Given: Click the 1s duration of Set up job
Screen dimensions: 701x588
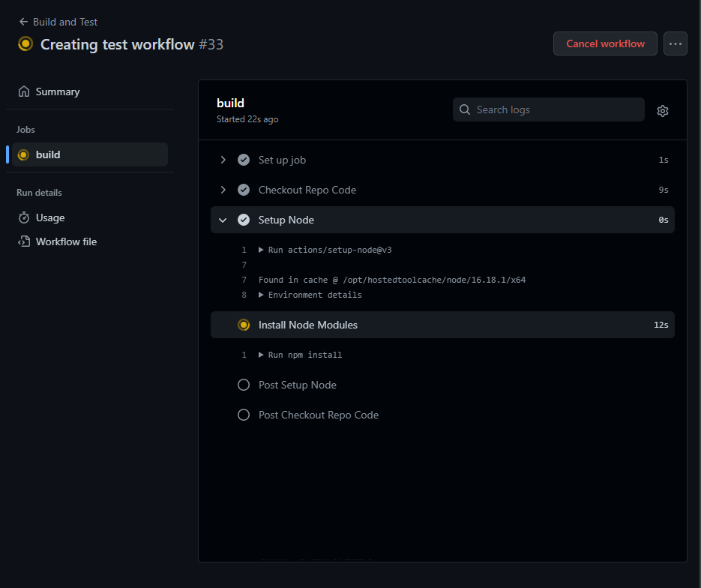Looking at the screenshot, I should [x=664, y=160].
